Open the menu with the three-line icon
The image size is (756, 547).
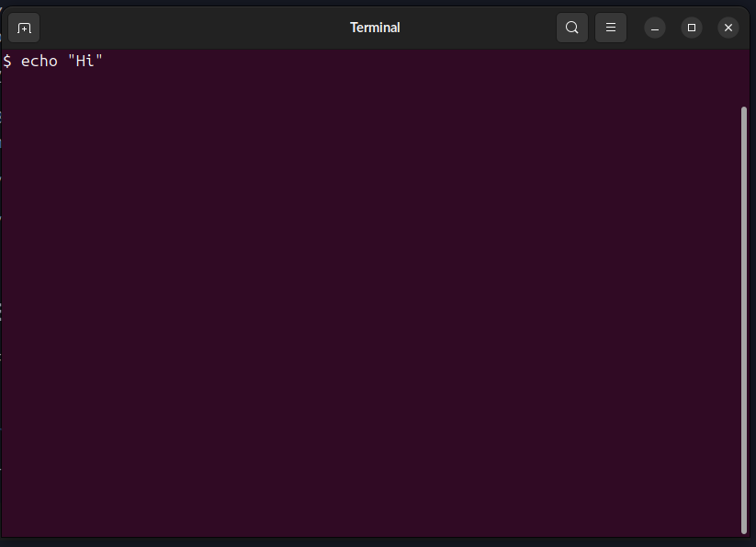610,27
